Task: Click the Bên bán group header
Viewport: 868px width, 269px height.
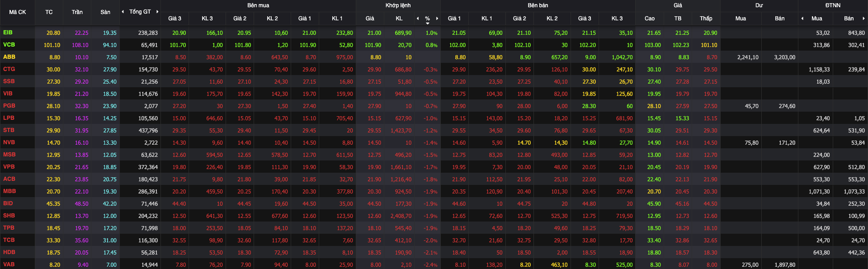Action: [x=538, y=5]
